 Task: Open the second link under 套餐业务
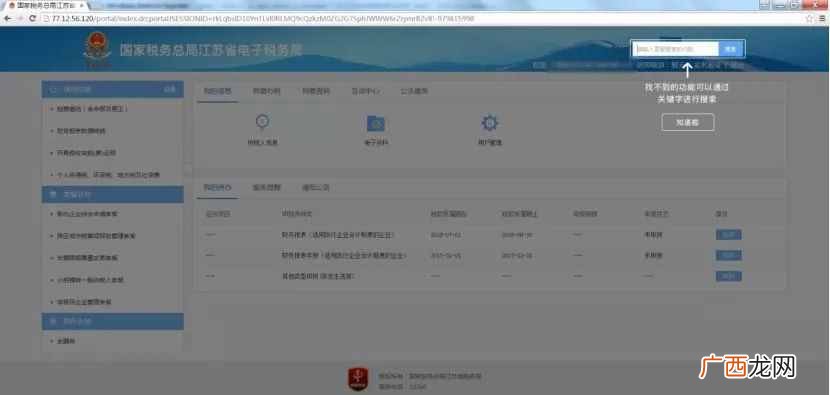point(96,236)
